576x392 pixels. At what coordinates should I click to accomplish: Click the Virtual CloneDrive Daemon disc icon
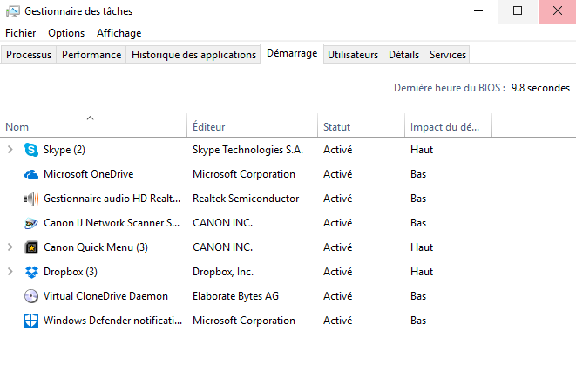tap(31, 296)
